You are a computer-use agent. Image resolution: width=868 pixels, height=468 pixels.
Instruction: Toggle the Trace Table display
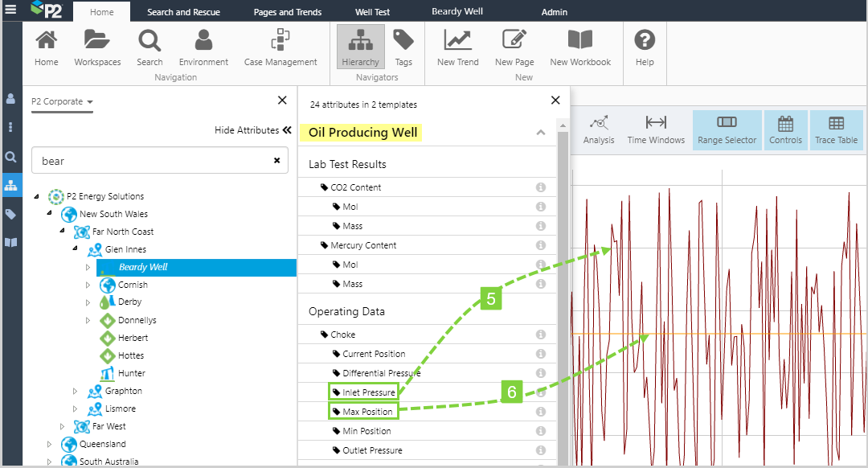836,130
